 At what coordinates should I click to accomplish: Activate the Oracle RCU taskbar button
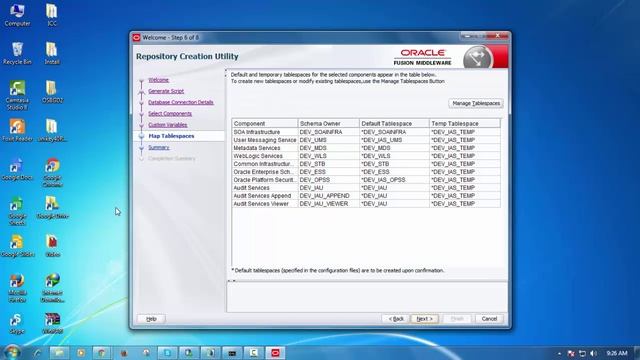point(275,353)
